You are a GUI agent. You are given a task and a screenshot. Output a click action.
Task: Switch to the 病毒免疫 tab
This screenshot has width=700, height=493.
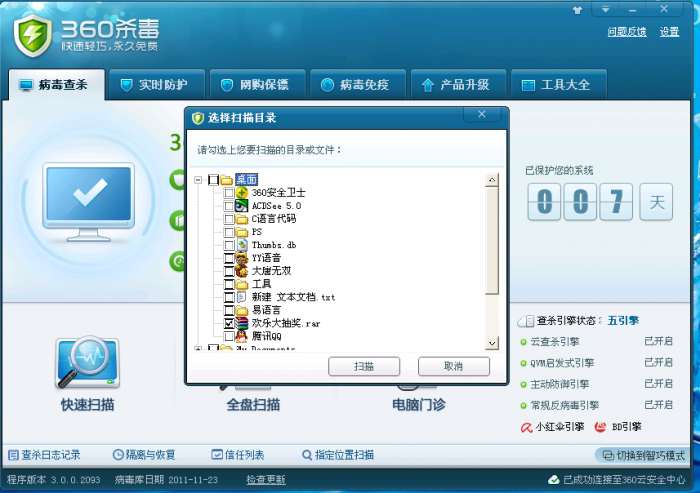click(358, 84)
